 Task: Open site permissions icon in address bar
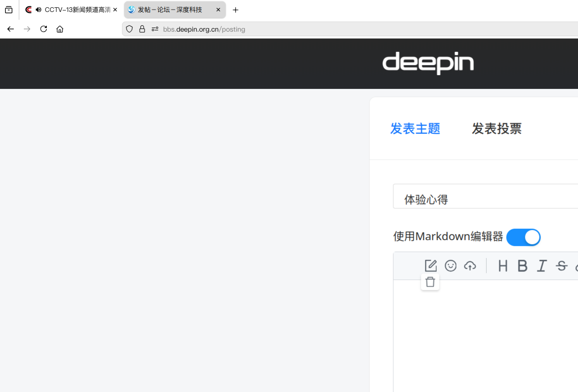[155, 29]
